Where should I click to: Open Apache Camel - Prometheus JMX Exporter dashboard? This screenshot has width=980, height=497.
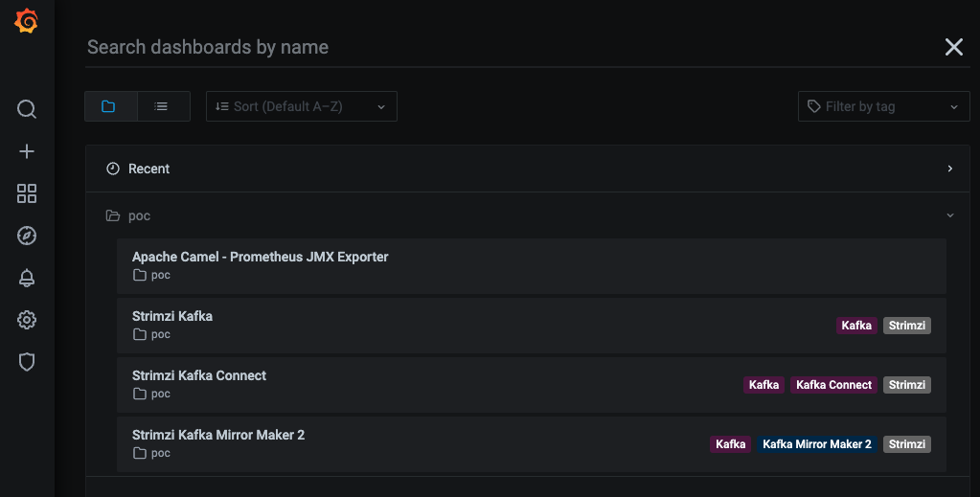(532, 265)
